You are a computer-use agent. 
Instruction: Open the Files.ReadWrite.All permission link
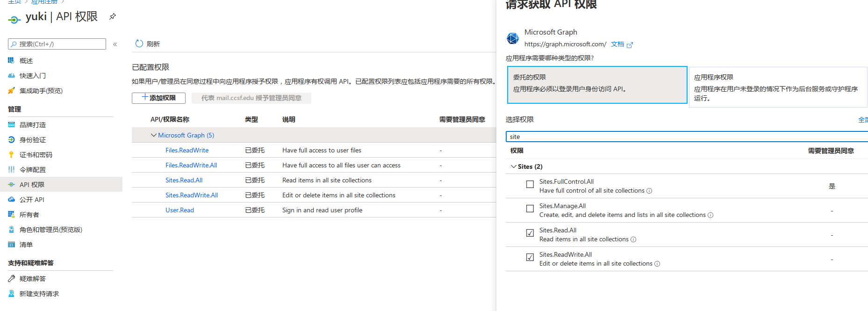point(191,165)
